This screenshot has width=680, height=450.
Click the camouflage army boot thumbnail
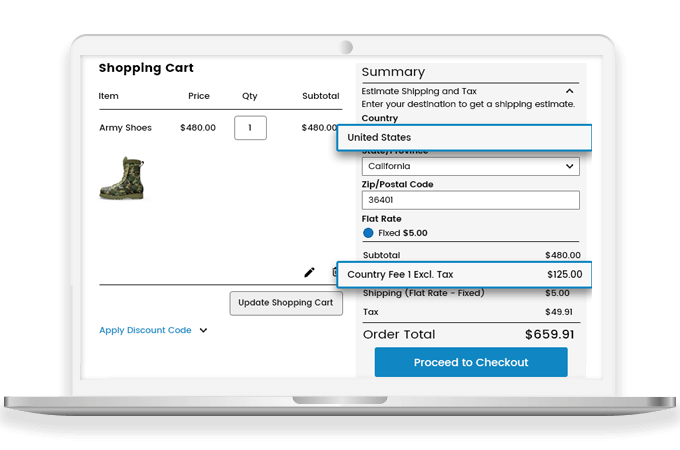[122, 177]
